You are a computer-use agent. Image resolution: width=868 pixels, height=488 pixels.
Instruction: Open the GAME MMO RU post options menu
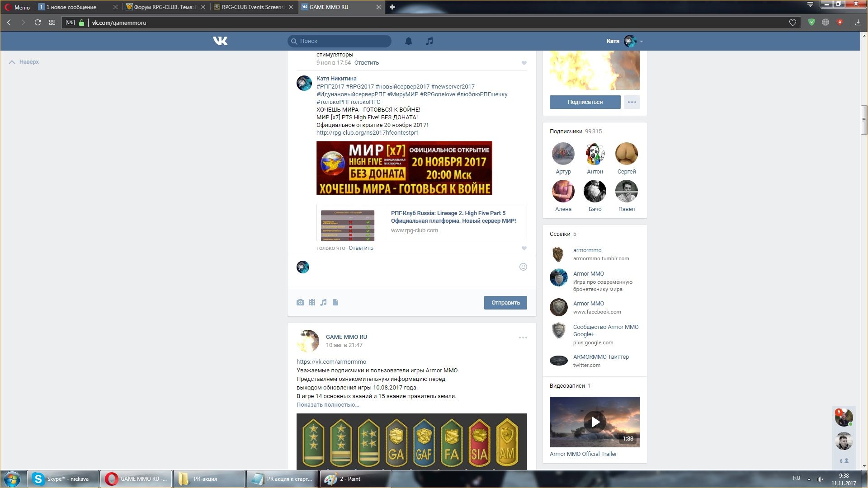point(523,338)
